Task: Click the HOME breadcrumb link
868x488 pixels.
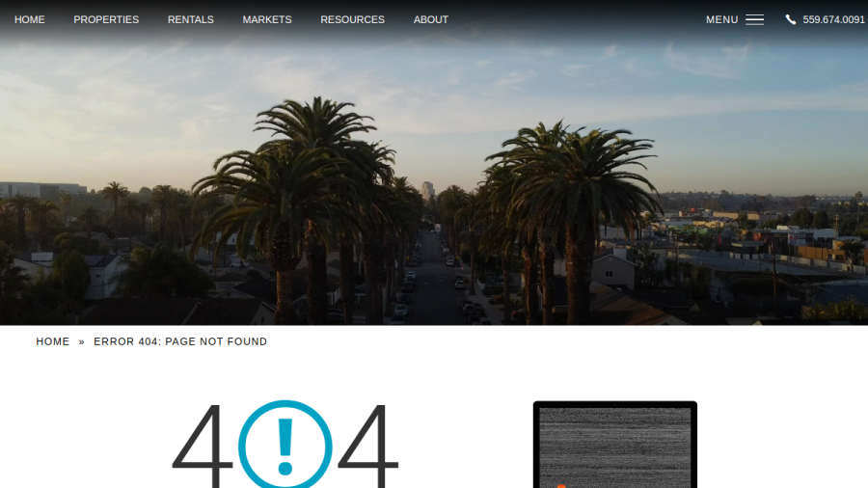Action: (53, 342)
